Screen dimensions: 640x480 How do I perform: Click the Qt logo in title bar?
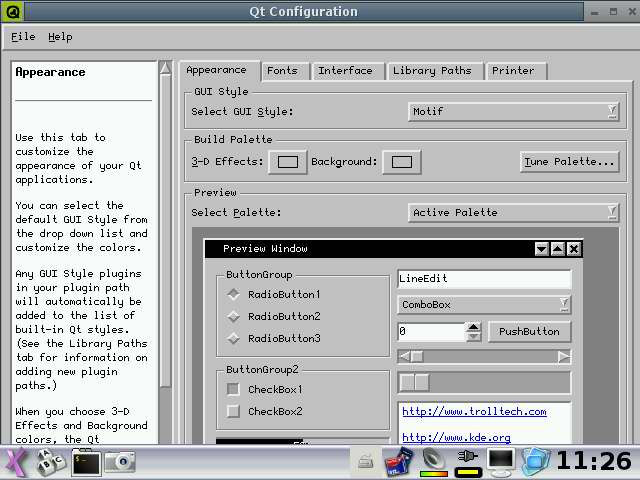coord(12,12)
